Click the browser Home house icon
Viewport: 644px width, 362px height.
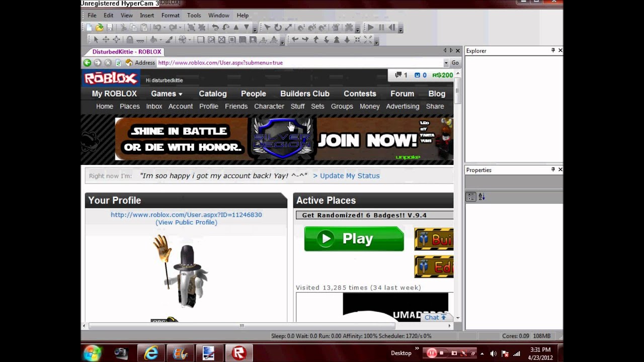[x=129, y=63]
